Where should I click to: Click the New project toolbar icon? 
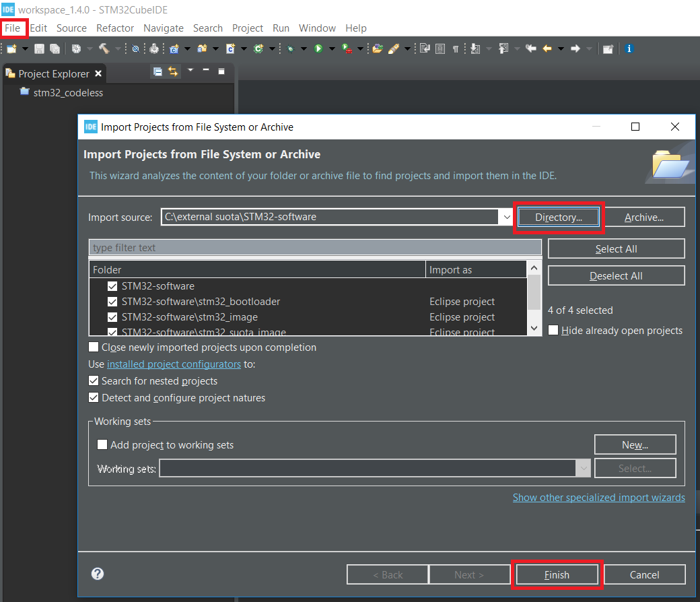[x=11, y=48]
